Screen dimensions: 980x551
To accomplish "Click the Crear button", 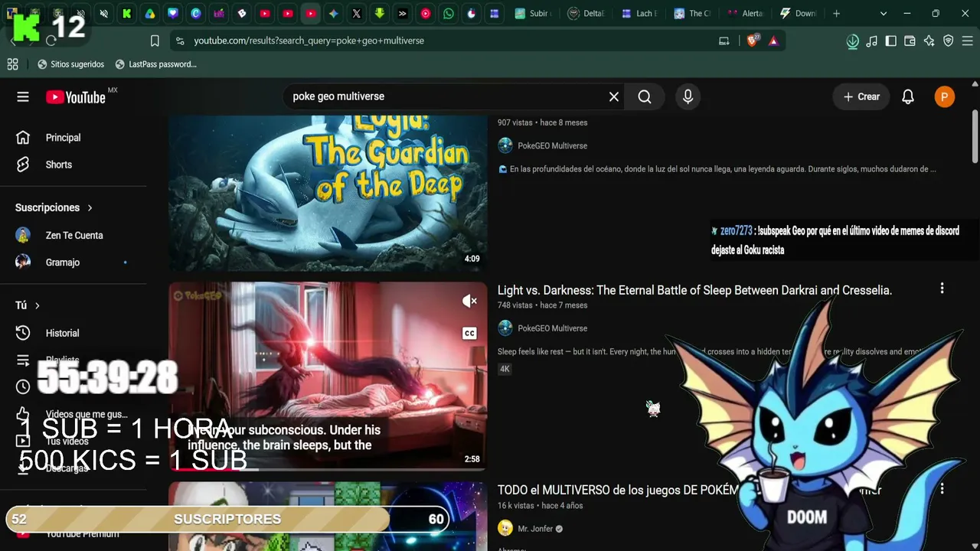I will (861, 96).
